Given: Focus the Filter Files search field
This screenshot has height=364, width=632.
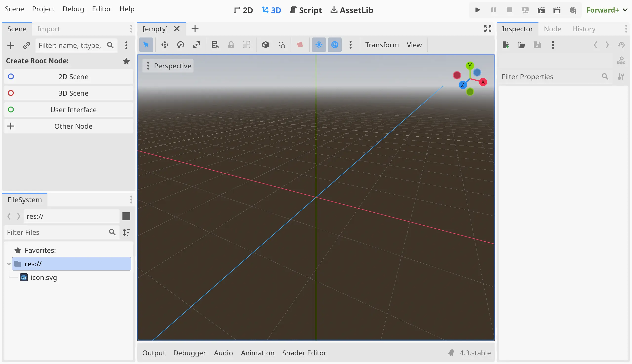Looking at the screenshot, I should [x=61, y=232].
